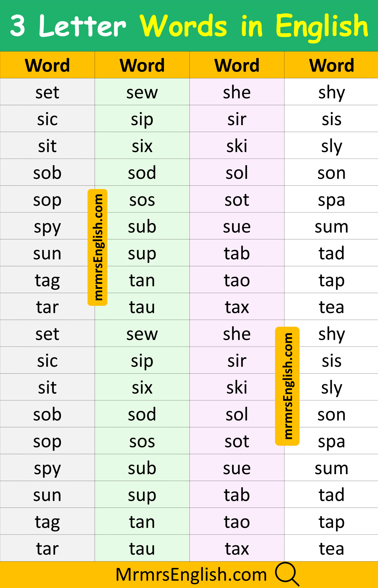
Task: Click the first "spy" cell in gray column
Action: tap(47, 227)
